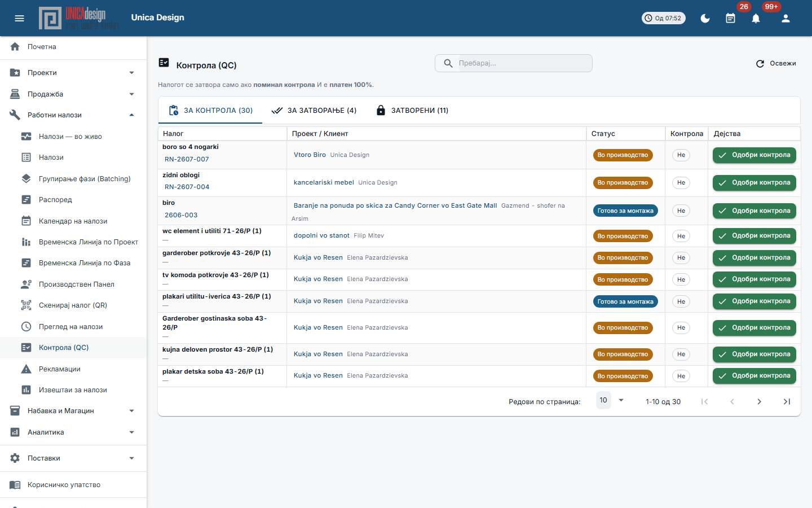Open rows per page dropdown
Screen dimensions: 812x508
coord(611,401)
